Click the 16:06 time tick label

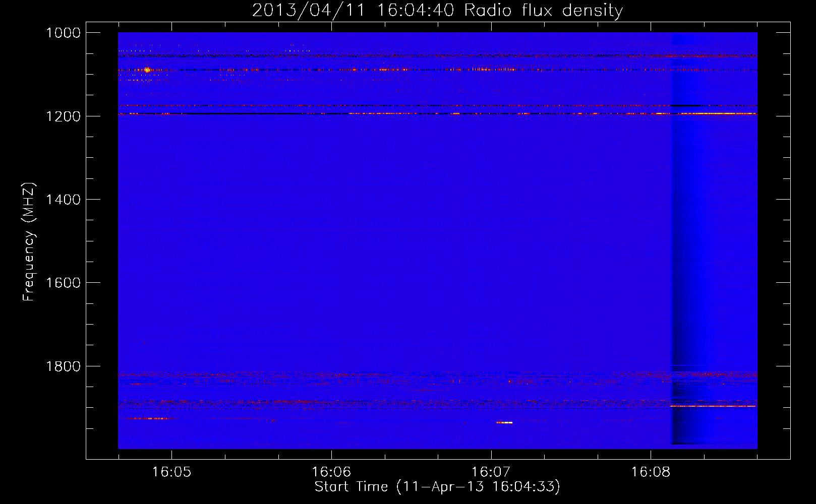tap(331, 472)
